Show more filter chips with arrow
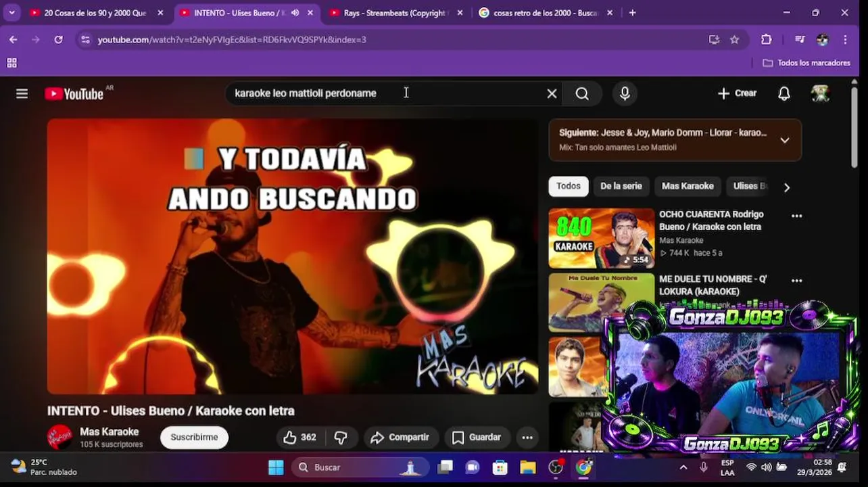 (x=786, y=187)
